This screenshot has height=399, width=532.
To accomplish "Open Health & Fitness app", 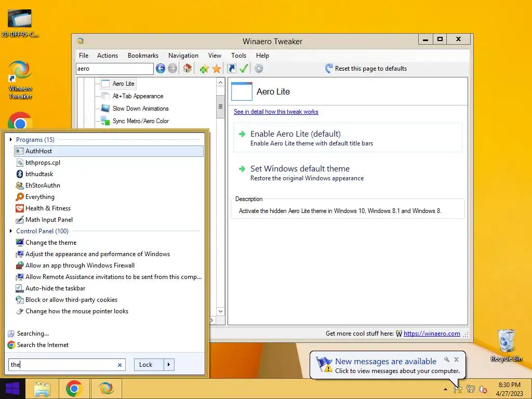I will [109, 208].
